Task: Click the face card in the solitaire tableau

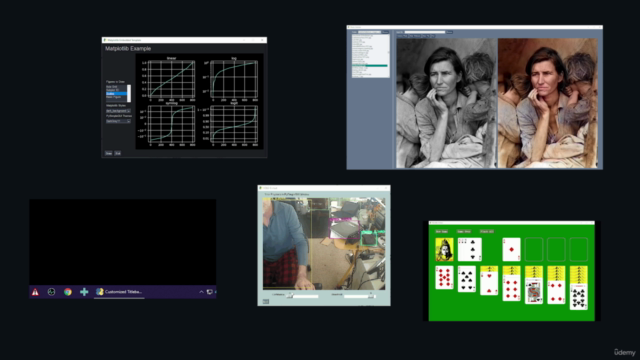Action: [x=534, y=291]
